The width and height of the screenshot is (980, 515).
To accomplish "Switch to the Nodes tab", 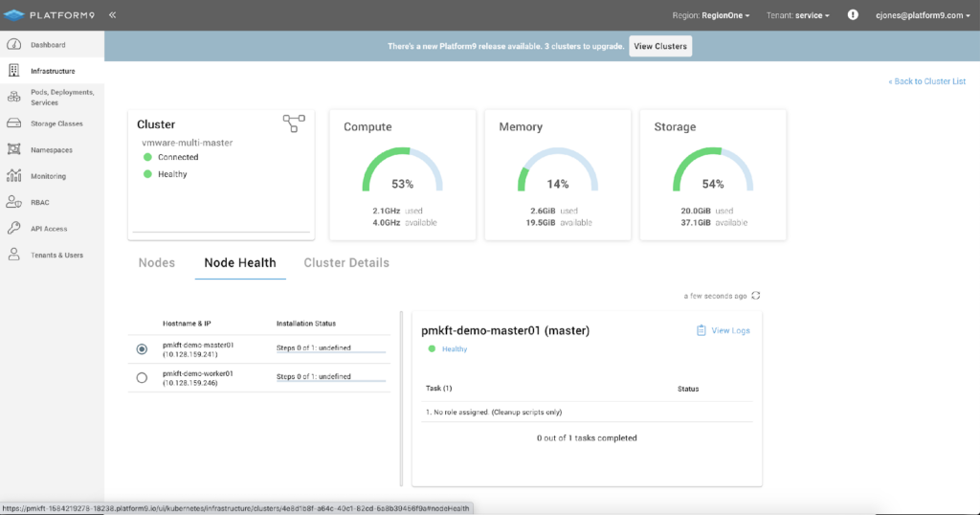I will click(x=156, y=263).
